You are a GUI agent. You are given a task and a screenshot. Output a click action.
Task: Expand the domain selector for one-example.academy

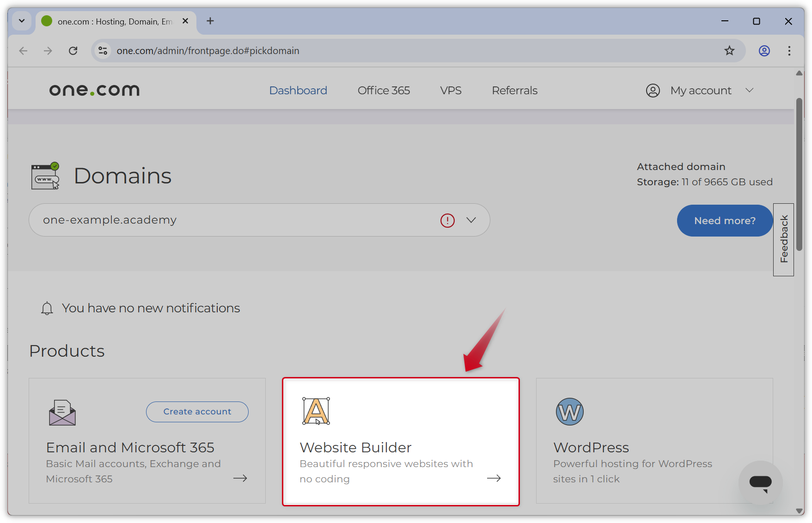(471, 220)
